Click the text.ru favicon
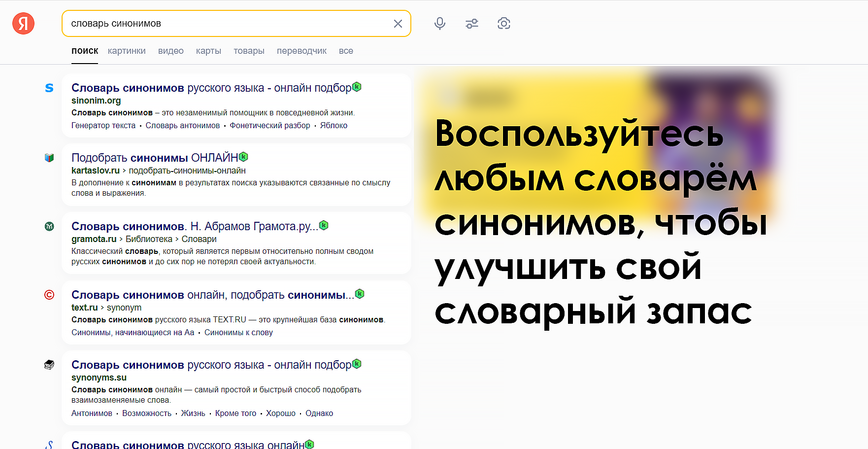This screenshot has width=868, height=449. 49,295
